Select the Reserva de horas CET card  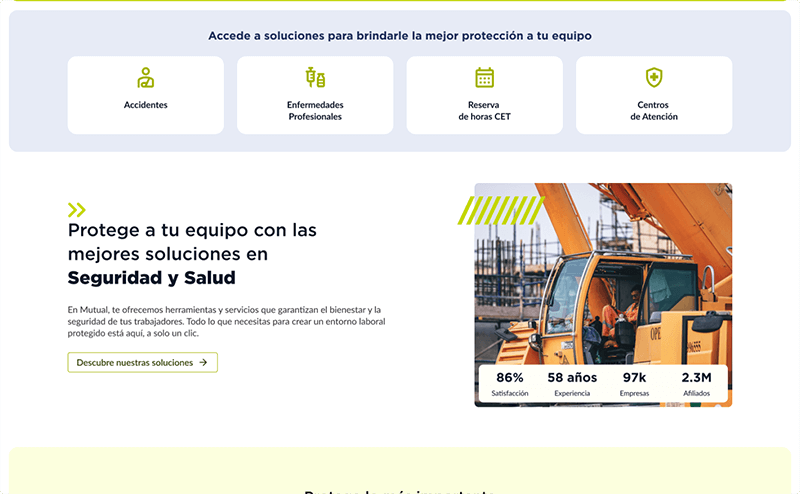tap(484, 95)
